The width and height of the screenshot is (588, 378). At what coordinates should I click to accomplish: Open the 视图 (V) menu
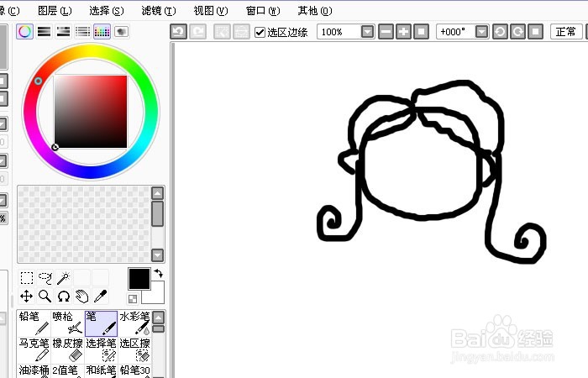pos(210,11)
